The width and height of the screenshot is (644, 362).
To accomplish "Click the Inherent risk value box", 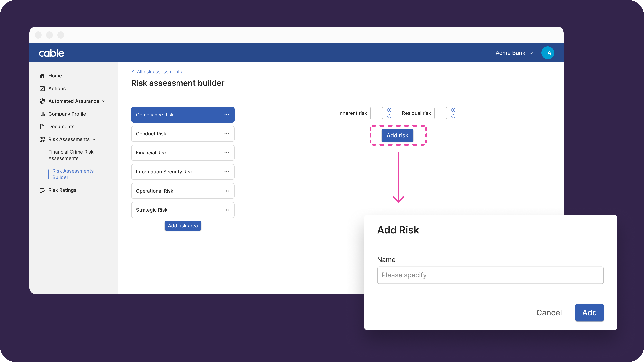I will pos(376,113).
